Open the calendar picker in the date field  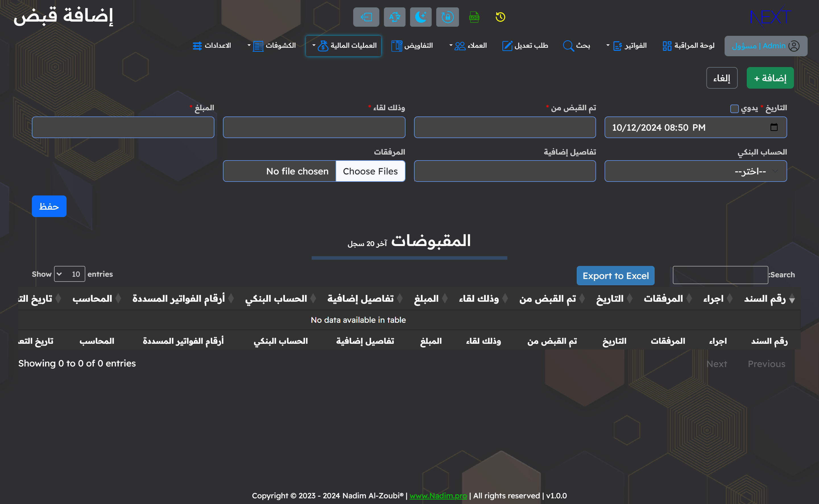tap(775, 127)
